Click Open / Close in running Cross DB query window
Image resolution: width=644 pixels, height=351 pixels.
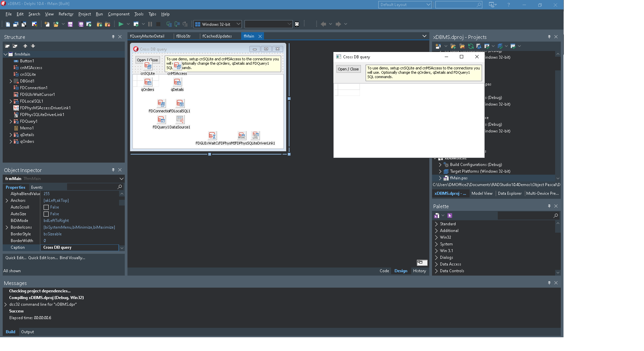coord(348,69)
